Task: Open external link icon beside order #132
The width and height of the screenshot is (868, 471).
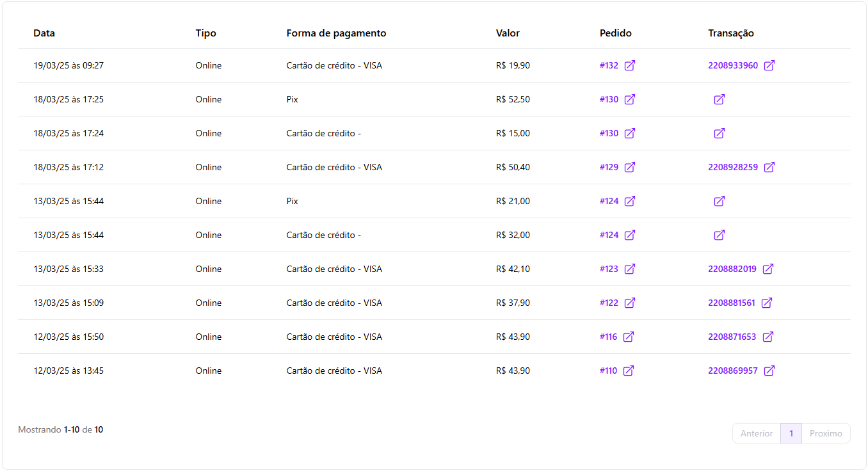Action: click(x=630, y=65)
